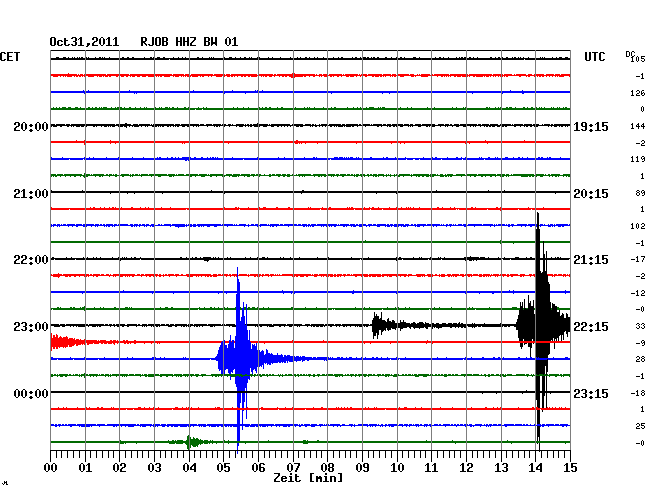Click the 11 minute axis tick label
The image size is (650, 494).
432,468
